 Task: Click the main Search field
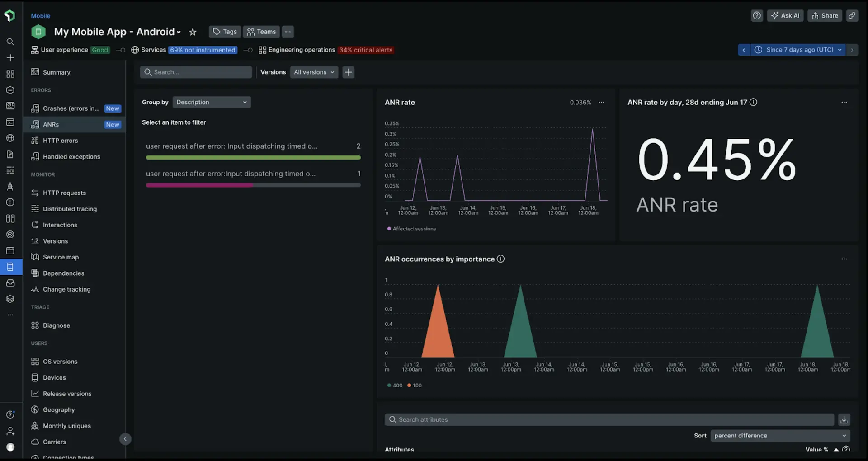click(196, 72)
